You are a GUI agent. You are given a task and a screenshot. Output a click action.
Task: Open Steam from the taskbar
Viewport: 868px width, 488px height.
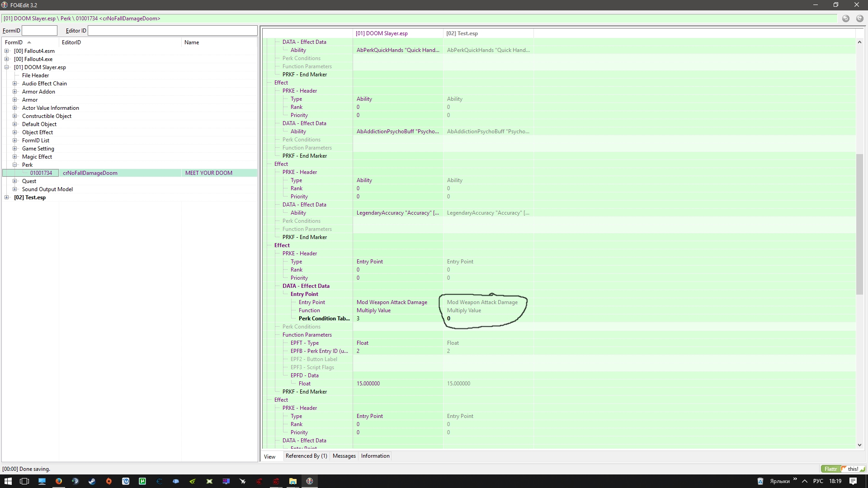tap(92, 481)
